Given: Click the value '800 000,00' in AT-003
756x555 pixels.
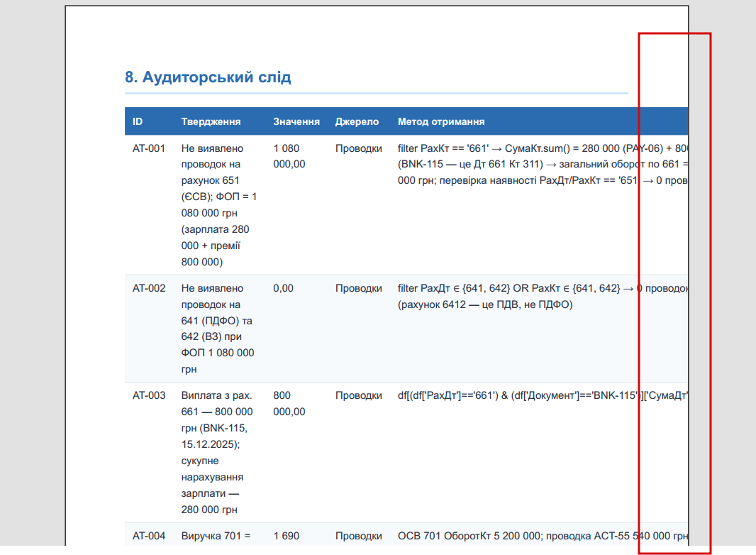Looking at the screenshot, I should [289, 403].
